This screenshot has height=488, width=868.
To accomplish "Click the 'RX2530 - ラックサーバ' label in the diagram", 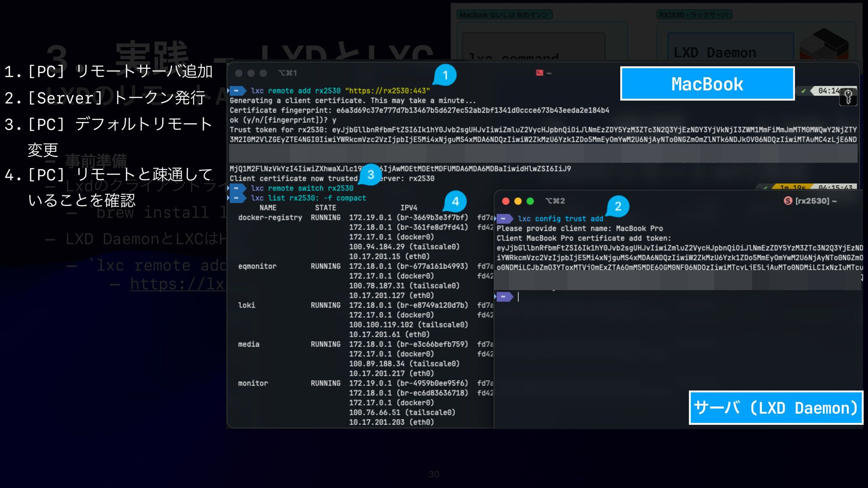I will coord(694,15).
